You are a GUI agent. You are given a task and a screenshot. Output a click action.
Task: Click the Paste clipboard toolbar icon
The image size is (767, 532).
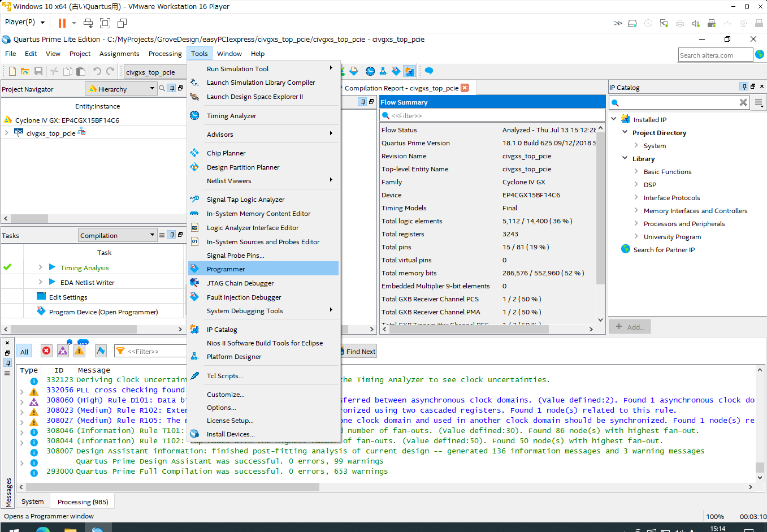coord(81,71)
